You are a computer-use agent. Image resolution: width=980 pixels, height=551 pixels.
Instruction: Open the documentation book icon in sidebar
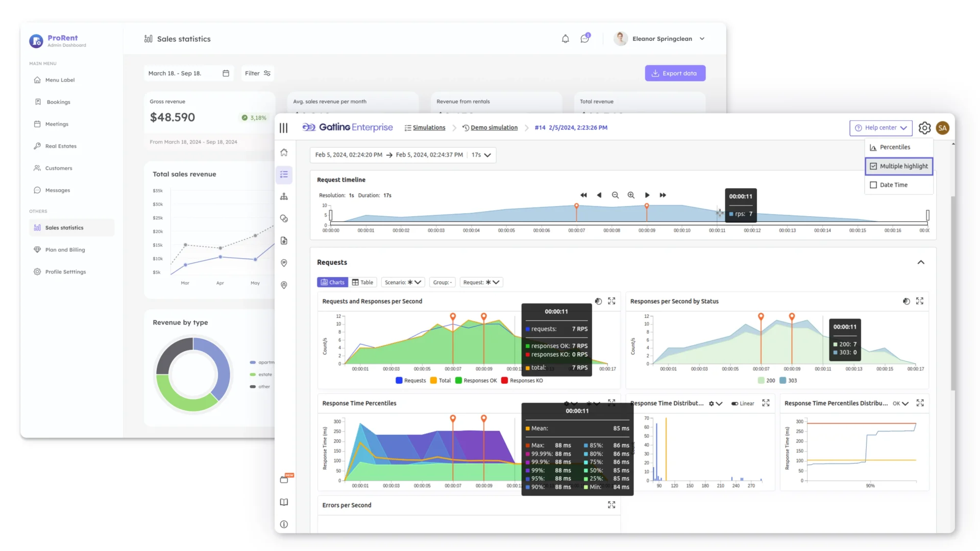point(284,502)
